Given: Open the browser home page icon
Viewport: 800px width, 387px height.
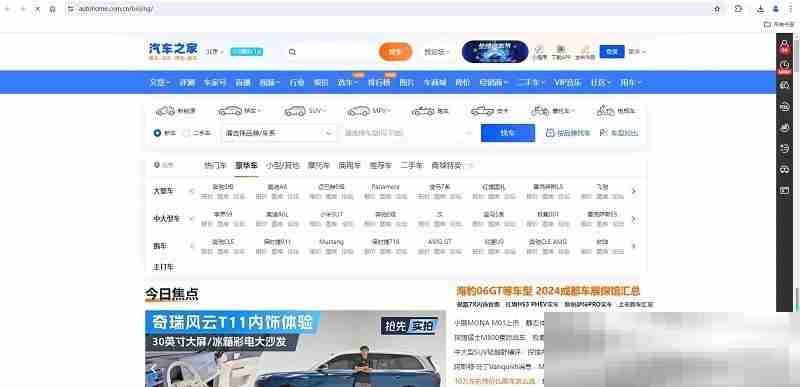Looking at the screenshot, I should 52,9.
